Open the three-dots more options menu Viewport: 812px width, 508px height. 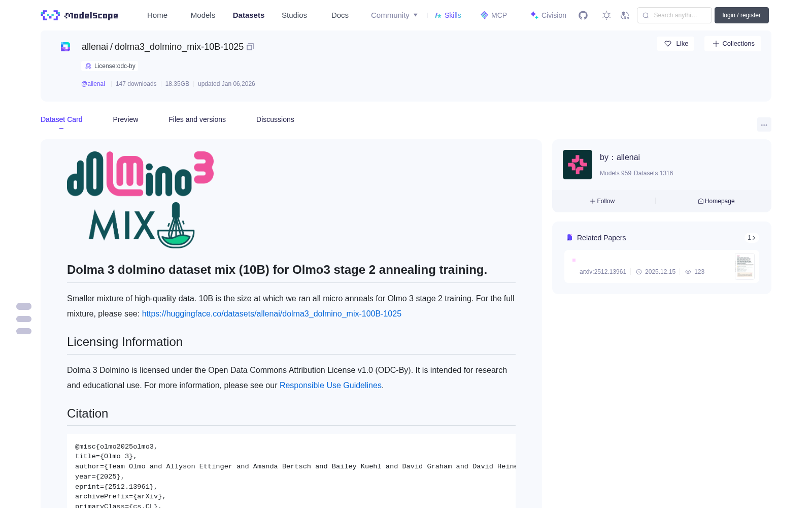click(764, 124)
